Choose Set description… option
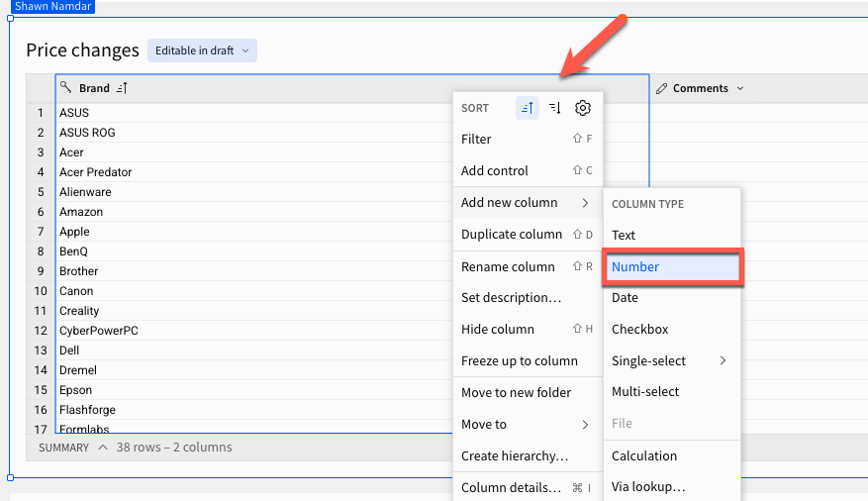This screenshot has width=868, height=501. [528, 298]
